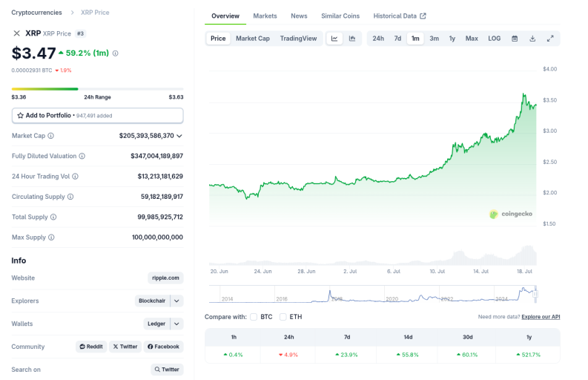This screenshot has height=380, width=588.
Task: Click the download chart data icon
Action: pos(532,39)
